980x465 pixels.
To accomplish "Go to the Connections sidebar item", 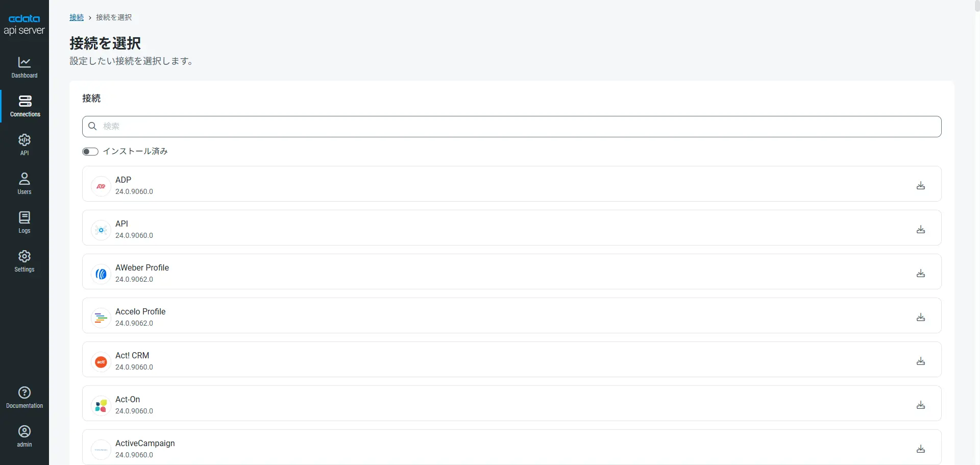I will coord(25,106).
